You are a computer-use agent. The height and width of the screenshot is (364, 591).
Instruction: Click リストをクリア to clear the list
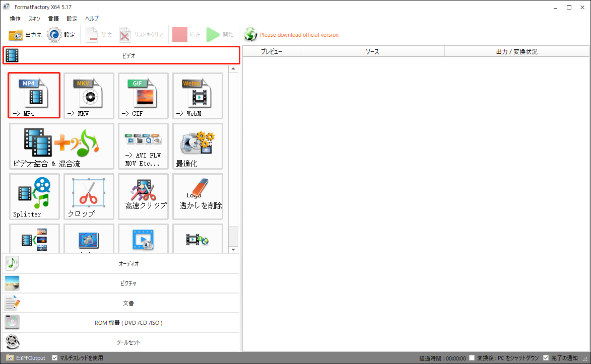(x=142, y=35)
